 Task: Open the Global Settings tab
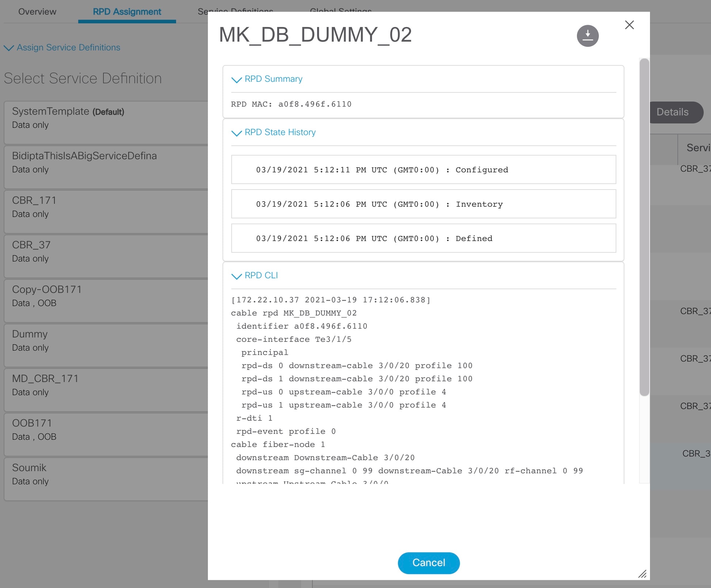(340, 11)
